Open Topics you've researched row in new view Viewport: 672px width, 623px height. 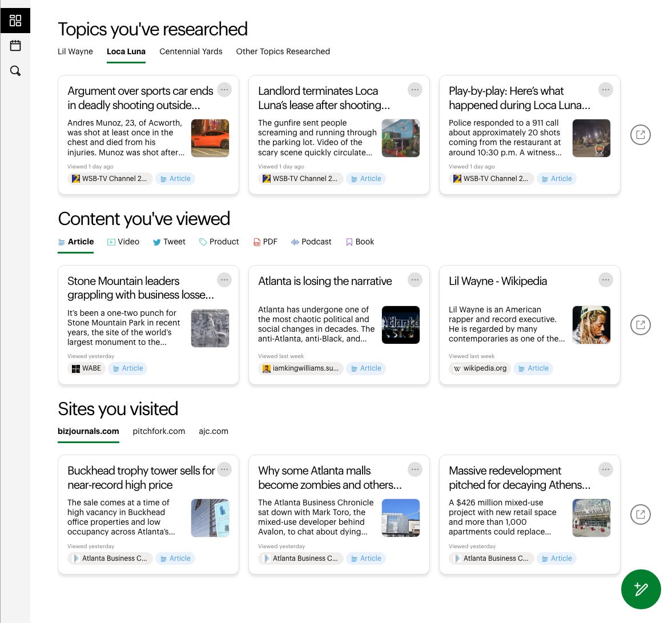641,135
